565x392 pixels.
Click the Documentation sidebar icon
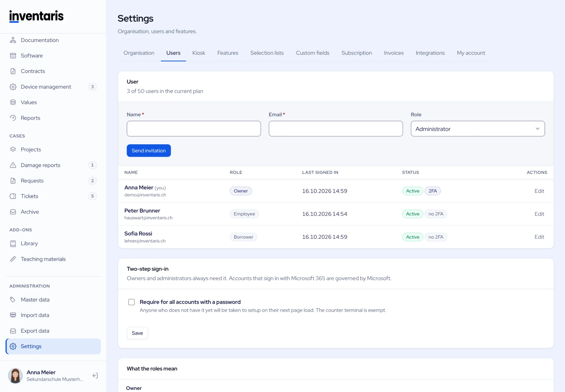click(x=13, y=40)
